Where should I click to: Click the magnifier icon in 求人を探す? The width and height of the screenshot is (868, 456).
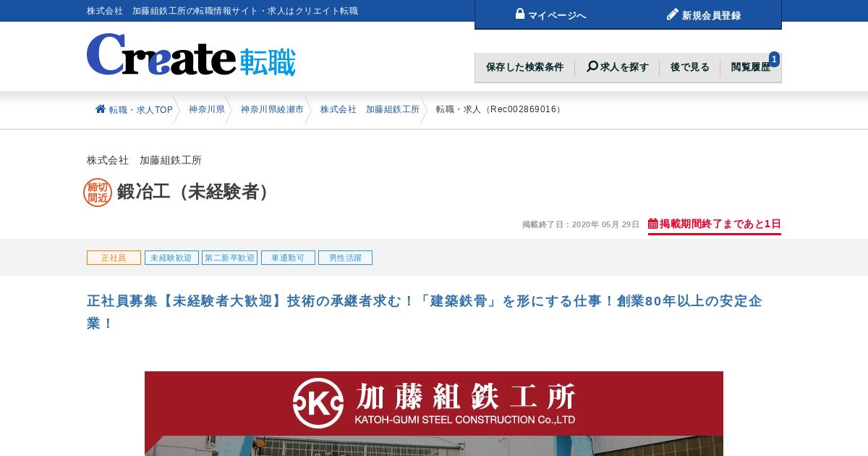[x=592, y=67]
